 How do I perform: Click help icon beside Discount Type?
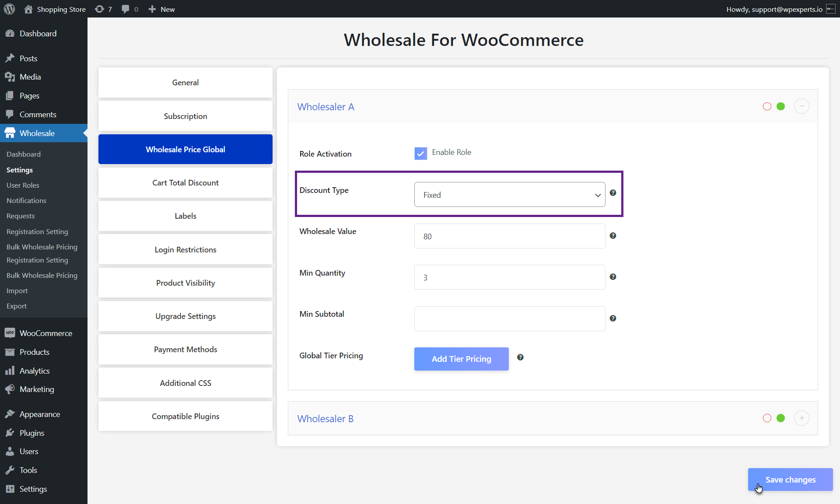(613, 193)
